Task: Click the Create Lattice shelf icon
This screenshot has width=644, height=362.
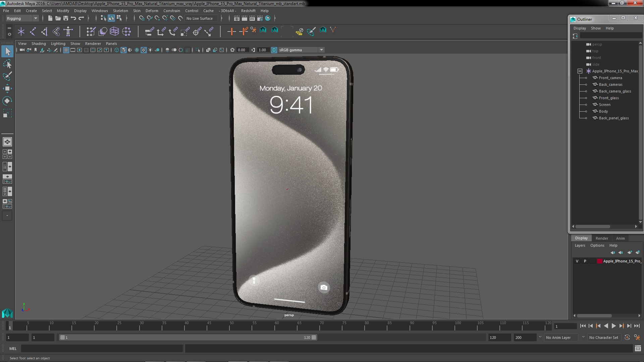Action: (x=114, y=32)
